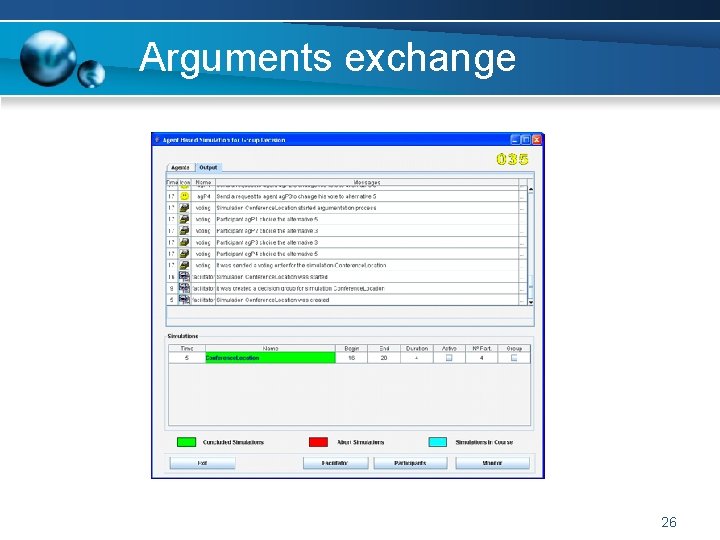Click the messages scrollbar up arrow
This screenshot has height=540, width=720.
point(531,189)
